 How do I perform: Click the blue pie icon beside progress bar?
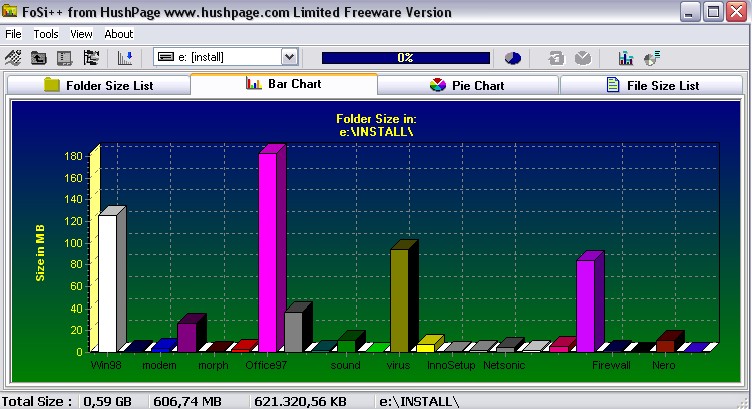tap(513, 58)
